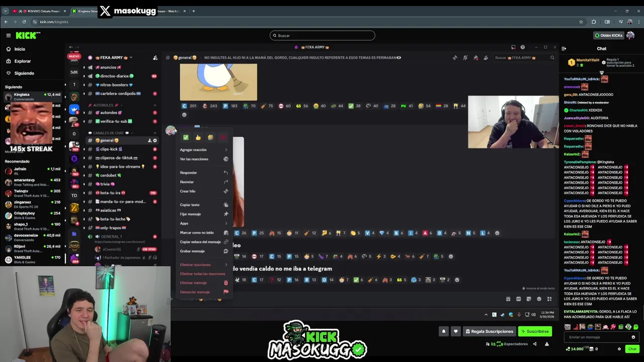Image resolution: width=644 pixels, height=362 pixels.
Task: Open the clips-kick Discord channel
Action: (x=122, y=149)
